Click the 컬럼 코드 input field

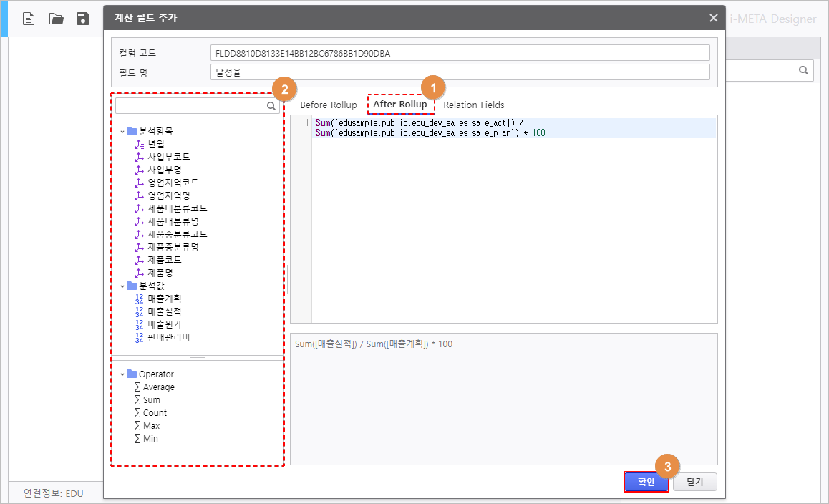pyautogui.click(x=460, y=53)
